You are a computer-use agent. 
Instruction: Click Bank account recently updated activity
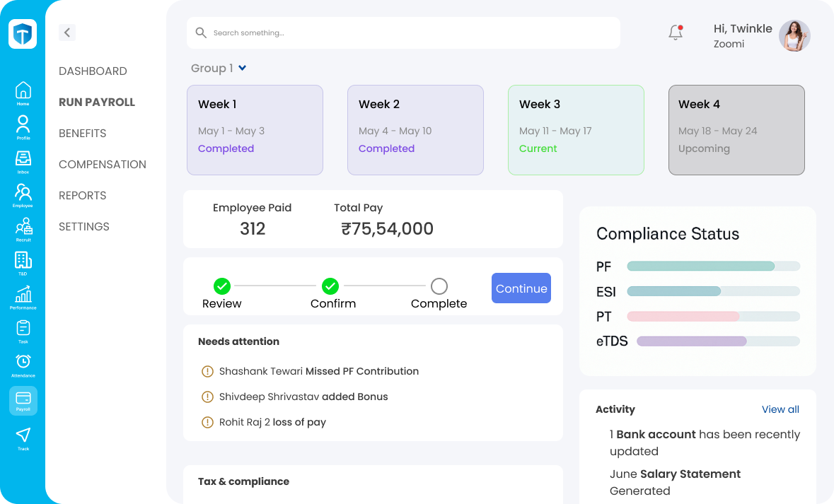point(705,443)
